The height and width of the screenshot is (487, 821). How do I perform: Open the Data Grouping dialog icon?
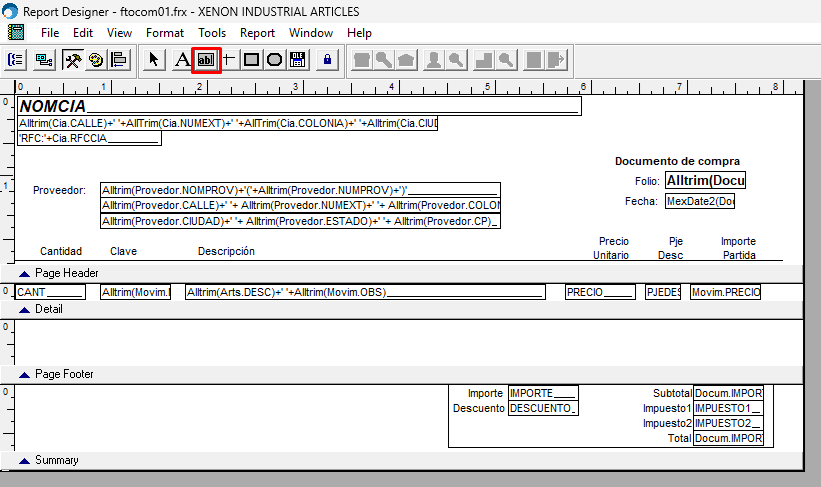tap(16, 60)
